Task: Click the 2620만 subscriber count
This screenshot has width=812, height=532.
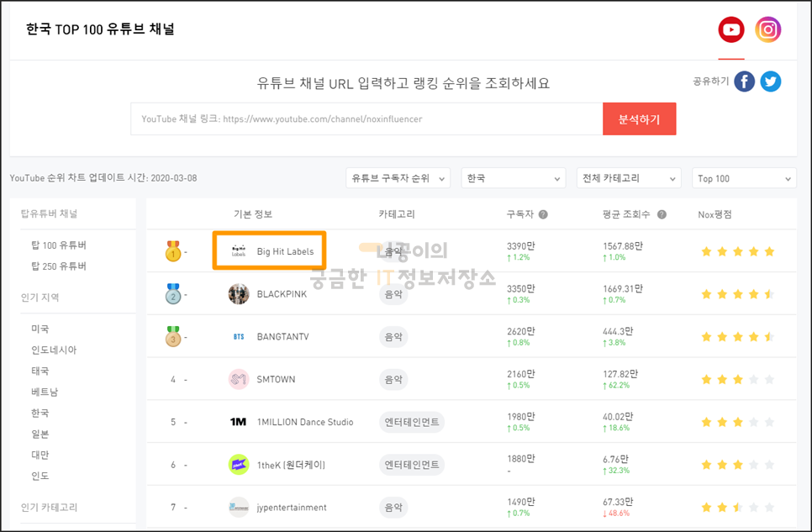Action: [x=521, y=331]
